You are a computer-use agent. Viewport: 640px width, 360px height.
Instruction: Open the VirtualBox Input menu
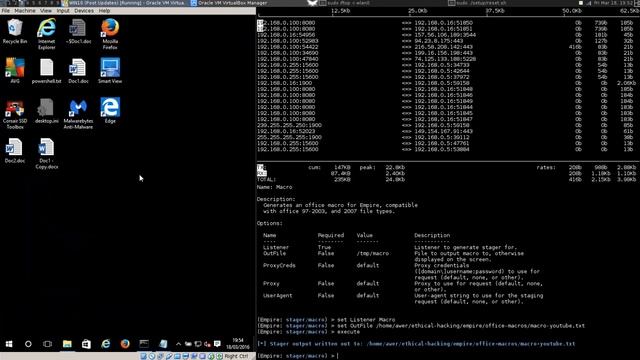pyautogui.click(x=63, y=11)
